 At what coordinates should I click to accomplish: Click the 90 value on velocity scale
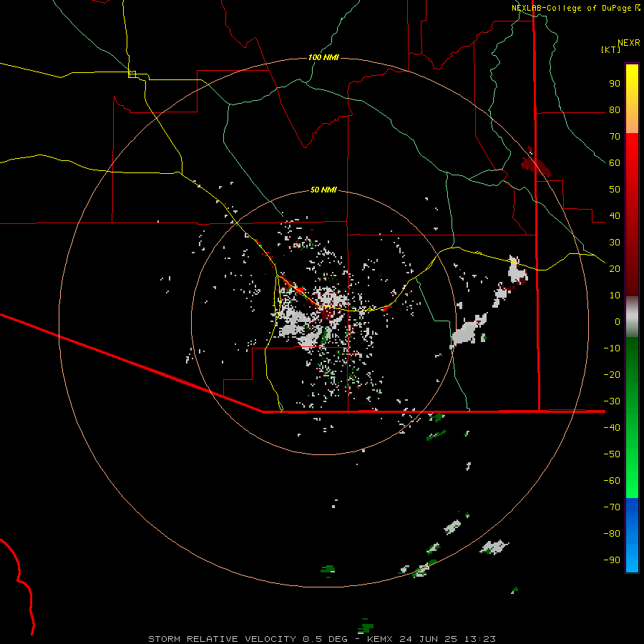(615, 84)
